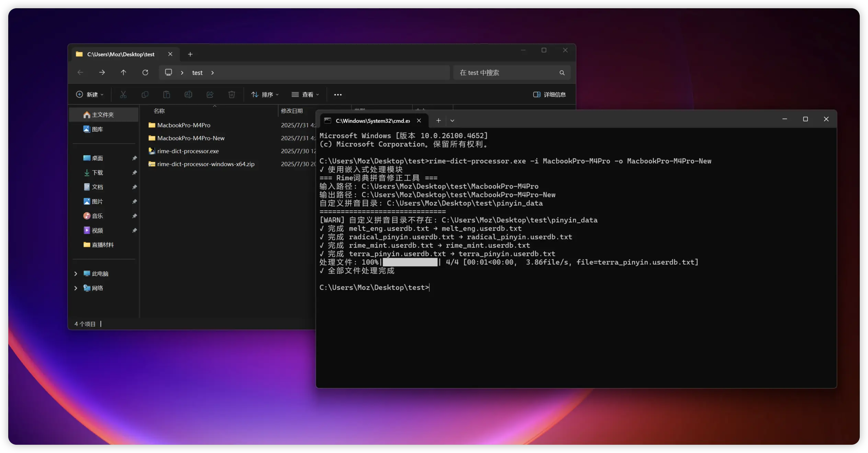Image resolution: width=868 pixels, height=453 pixels.
Task: Close the C:\Users\Moz\Desktop\test Explorer tab
Action: tap(170, 54)
